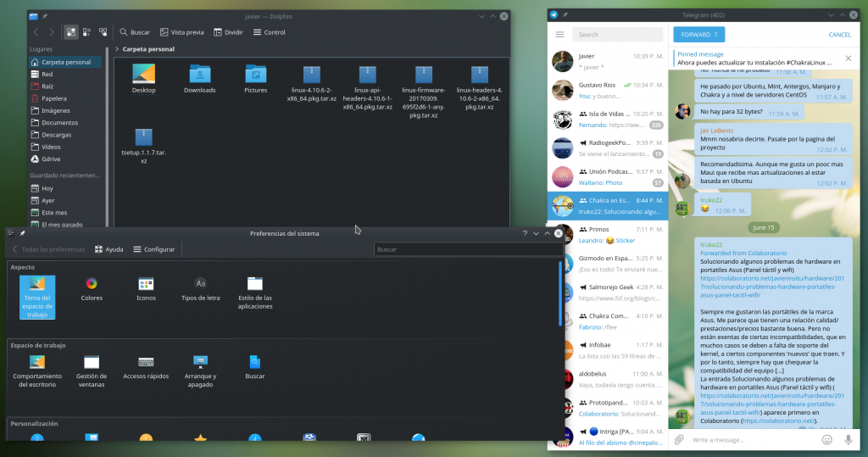868x457 pixels.
Task: Click the attach file paperclip in Telegram
Action: [679, 440]
